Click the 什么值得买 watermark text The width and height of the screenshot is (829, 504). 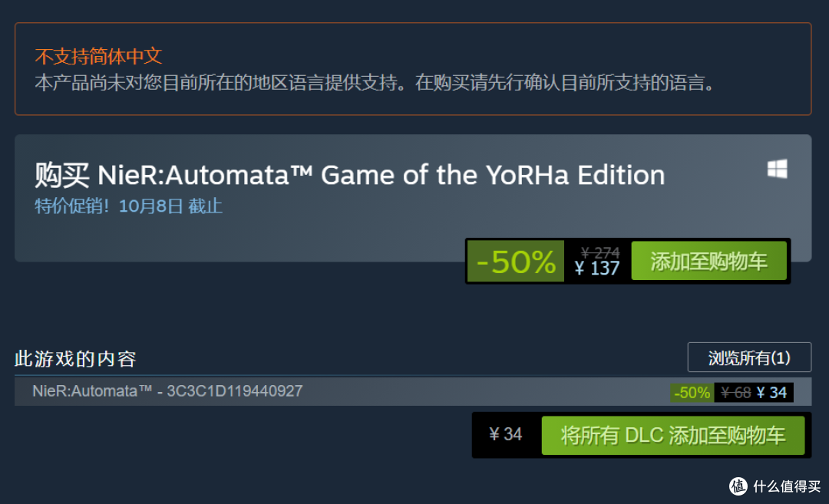[x=787, y=486]
